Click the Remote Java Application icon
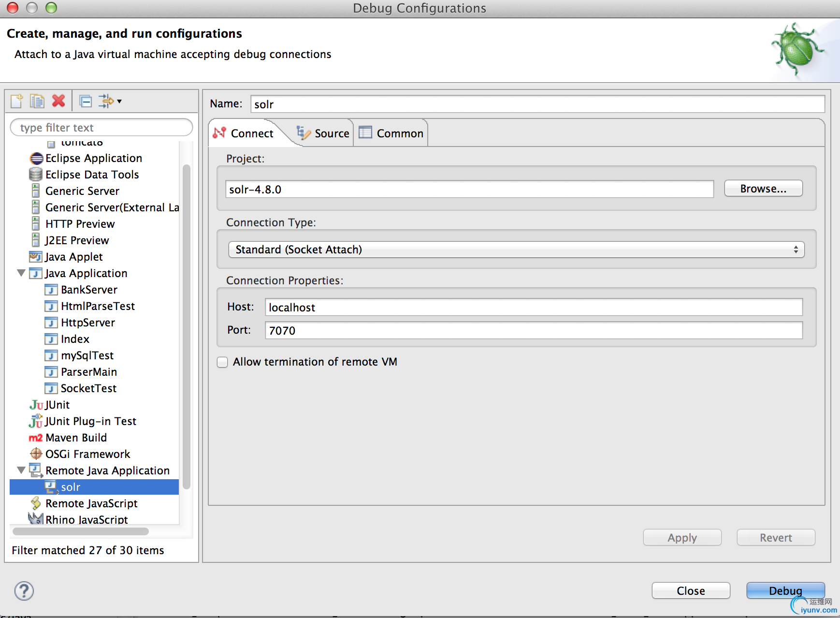This screenshot has width=840, height=618. [x=36, y=470]
